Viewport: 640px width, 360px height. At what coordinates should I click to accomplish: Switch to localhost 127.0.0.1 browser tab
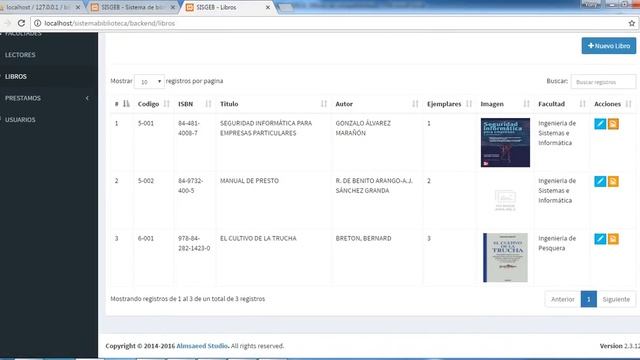[40, 7]
